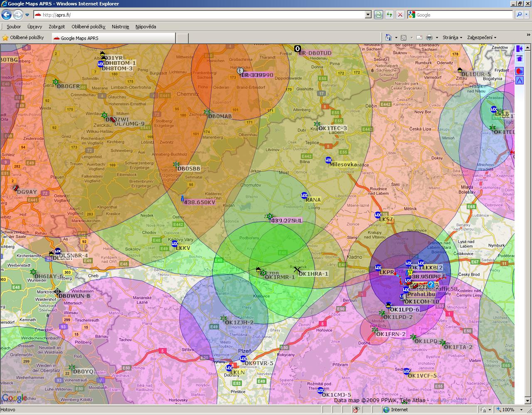This screenshot has height=415, width=532.
Task: Click the collapse side panel arrow icon on map
Action: coord(520,49)
